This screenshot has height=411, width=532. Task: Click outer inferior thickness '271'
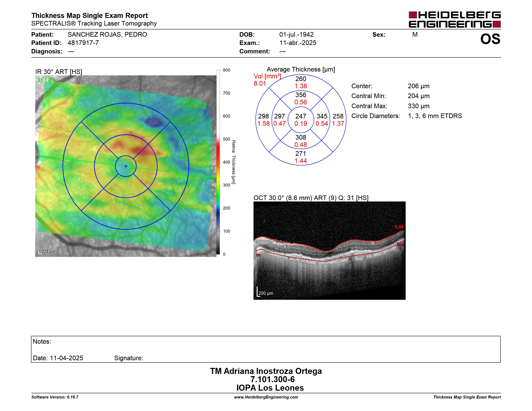tap(301, 153)
